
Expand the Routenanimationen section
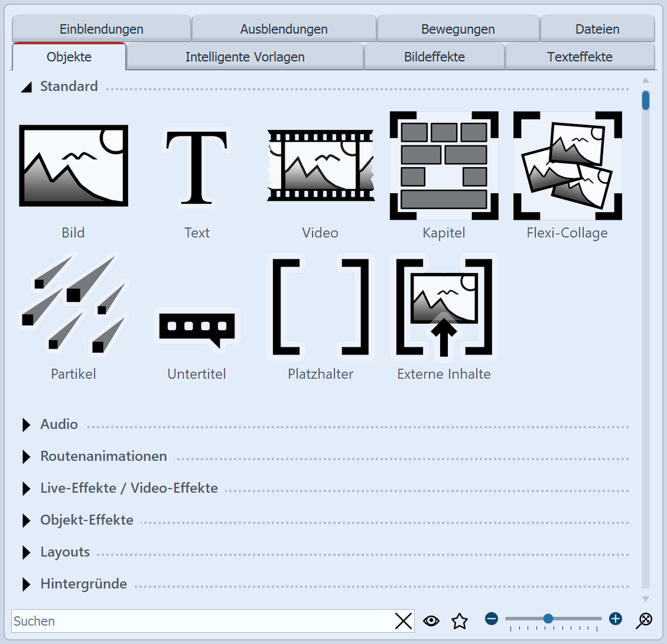pos(26,457)
